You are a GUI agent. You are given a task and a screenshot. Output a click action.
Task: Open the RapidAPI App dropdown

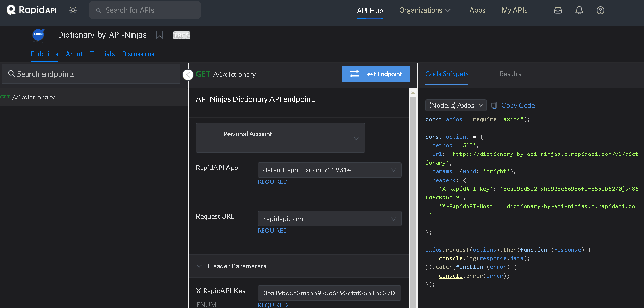pyautogui.click(x=329, y=170)
